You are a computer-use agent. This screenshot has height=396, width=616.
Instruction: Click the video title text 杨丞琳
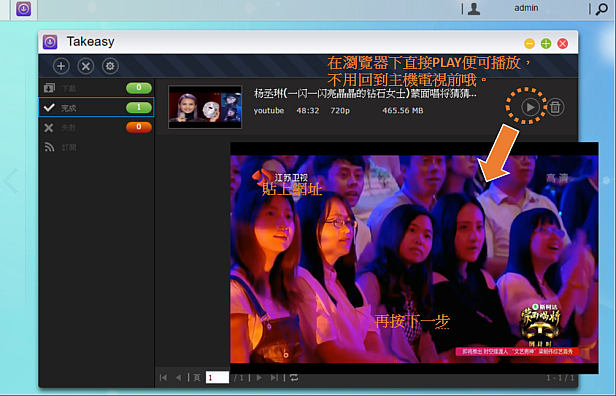(365, 94)
